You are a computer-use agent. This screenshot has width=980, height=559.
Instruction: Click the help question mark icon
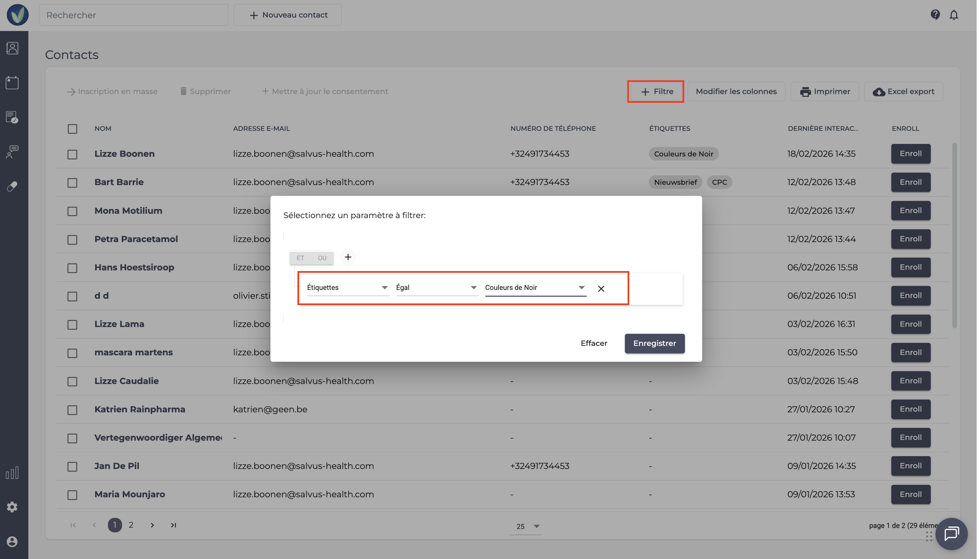[935, 15]
